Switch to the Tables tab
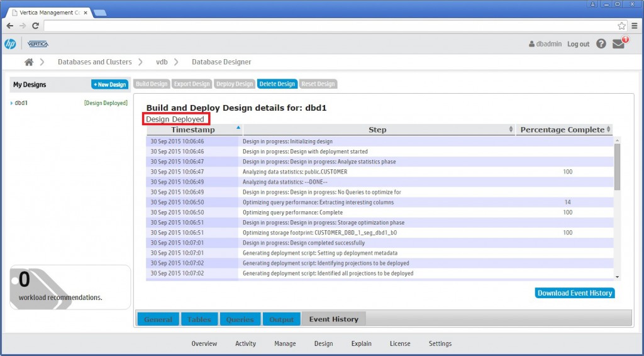This screenshot has height=356, width=644. 199,319
